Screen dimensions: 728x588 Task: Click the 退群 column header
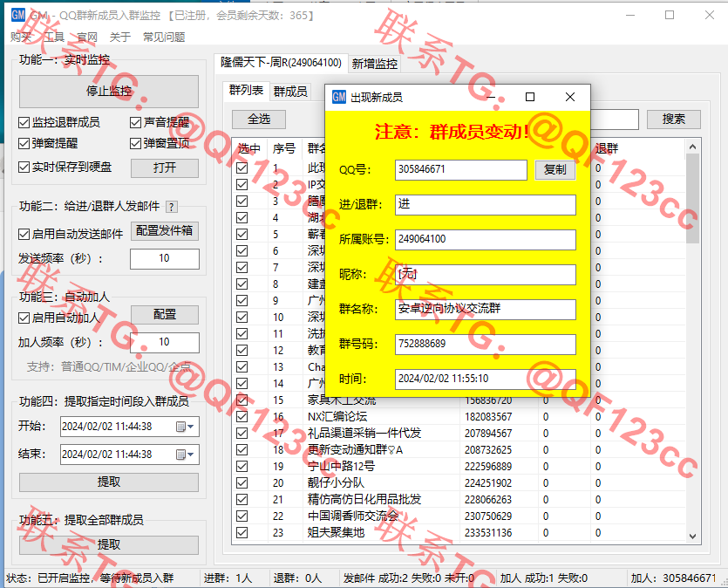click(606, 148)
